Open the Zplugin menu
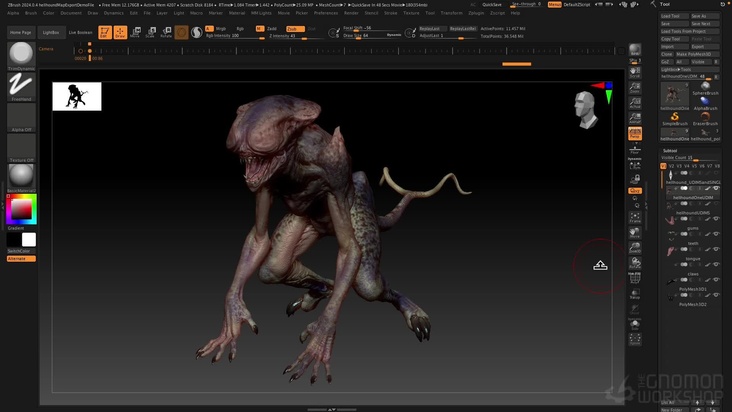The height and width of the screenshot is (412, 732). click(x=476, y=13)
